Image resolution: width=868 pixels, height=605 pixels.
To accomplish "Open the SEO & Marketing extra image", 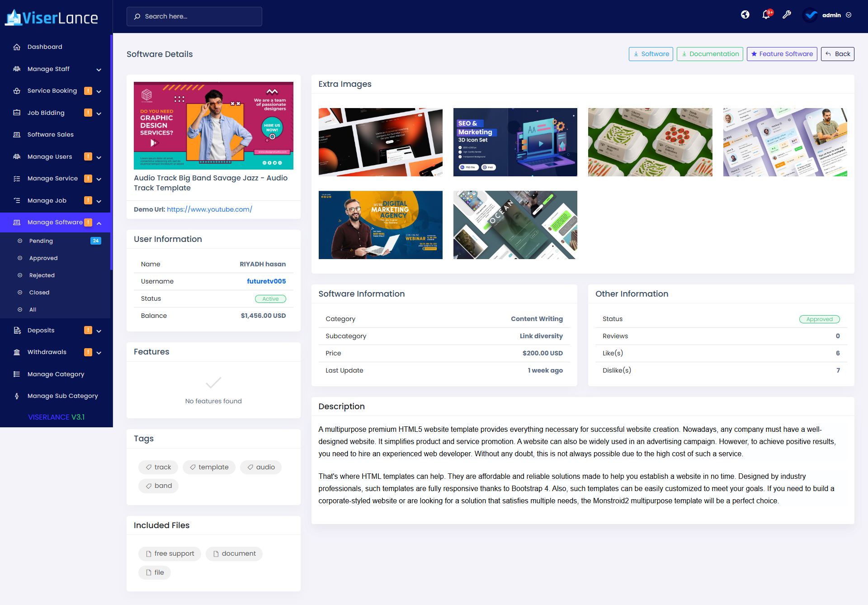I will pos(515,142).
